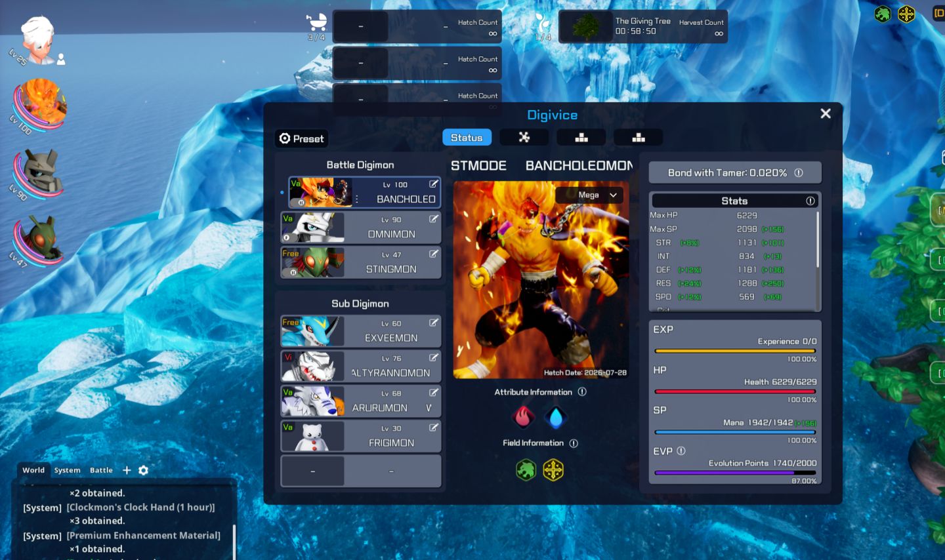Edit the FRIGIMON entry pencil icon
The height and width of the screenshot is (560, 945).
click(434, 428)
